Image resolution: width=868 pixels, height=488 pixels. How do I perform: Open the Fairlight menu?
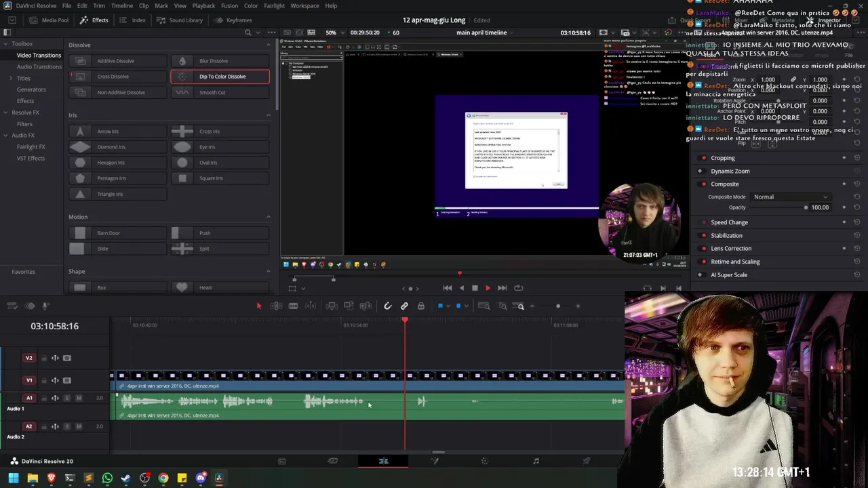point(274,5)
